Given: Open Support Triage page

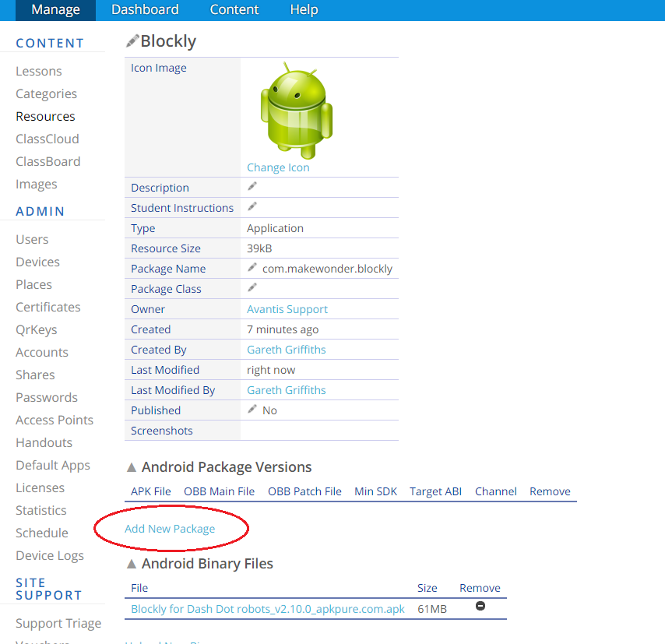Looking at the screenshot, I should (58, 624).
